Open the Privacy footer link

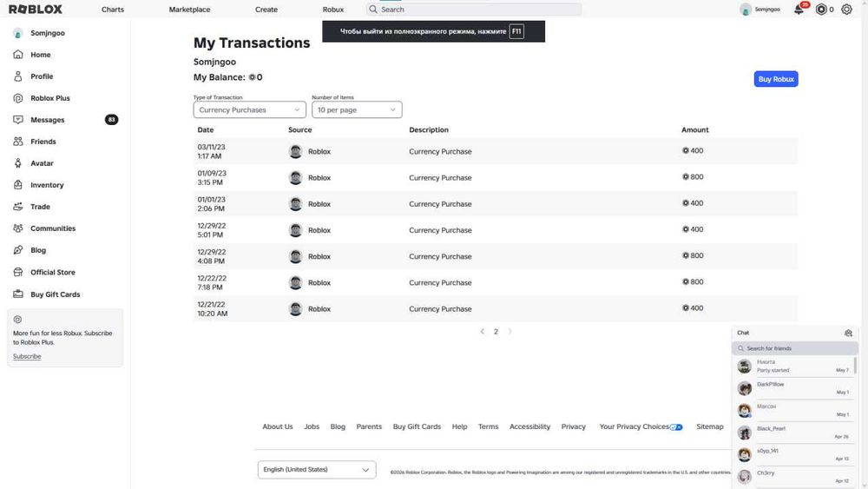(574, 426)
